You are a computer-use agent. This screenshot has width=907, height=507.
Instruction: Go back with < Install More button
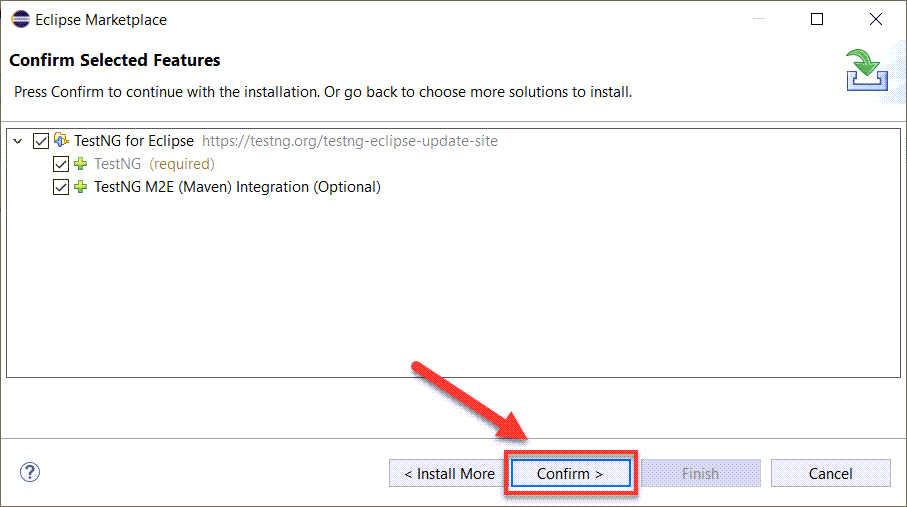pyautogui.click(x=449, y=473)
